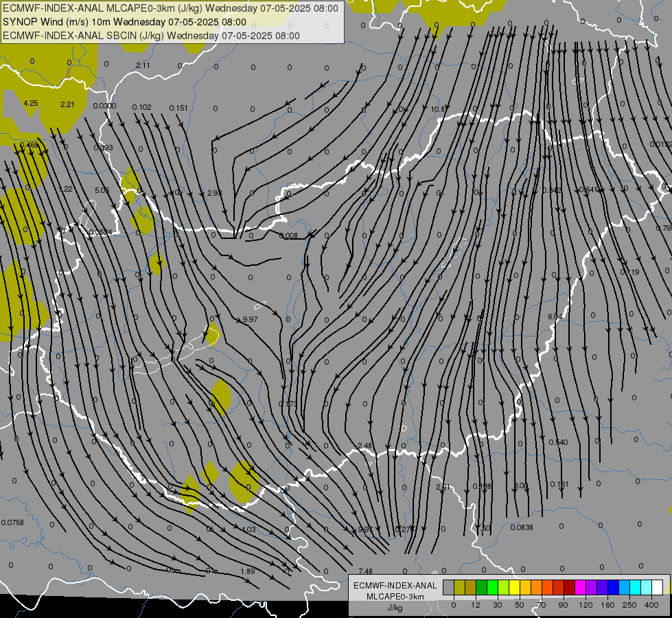672x618 pixels.
Task: Click the legend tick label 250
Action: [x=629, y=605]
